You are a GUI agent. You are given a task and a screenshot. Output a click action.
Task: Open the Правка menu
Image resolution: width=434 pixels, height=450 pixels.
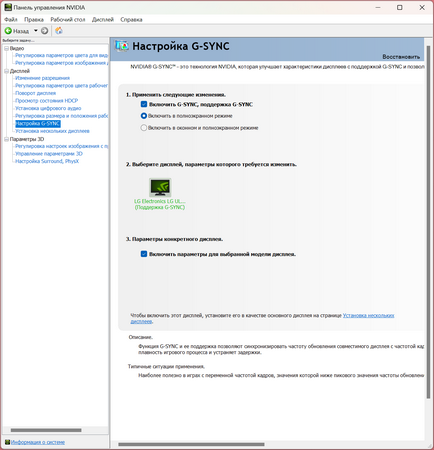coord(34,20)
